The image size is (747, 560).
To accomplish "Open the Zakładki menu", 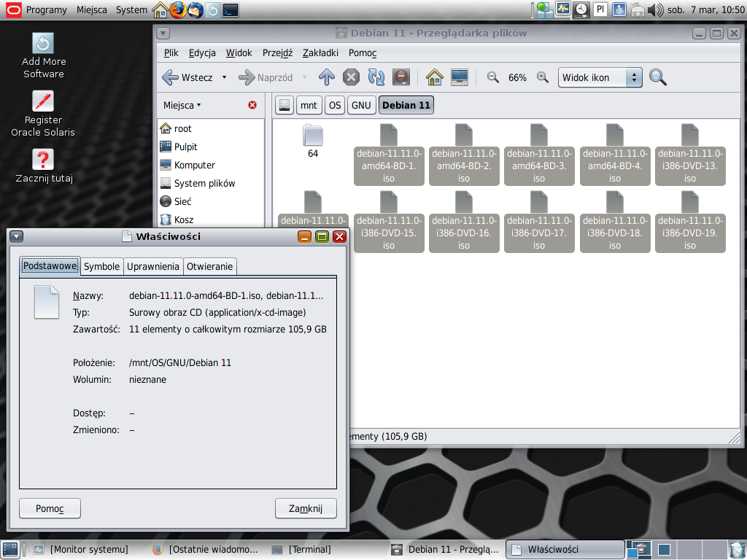I will 320,52.
